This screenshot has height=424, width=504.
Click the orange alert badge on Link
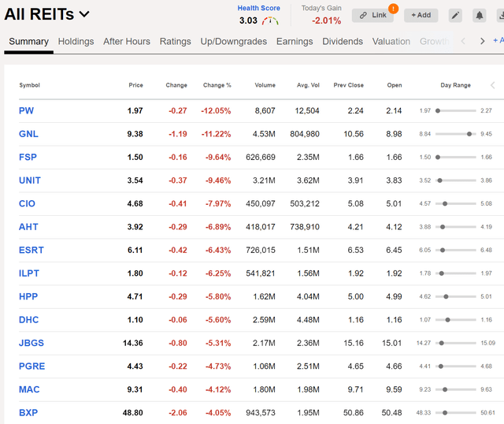point(393,9)
